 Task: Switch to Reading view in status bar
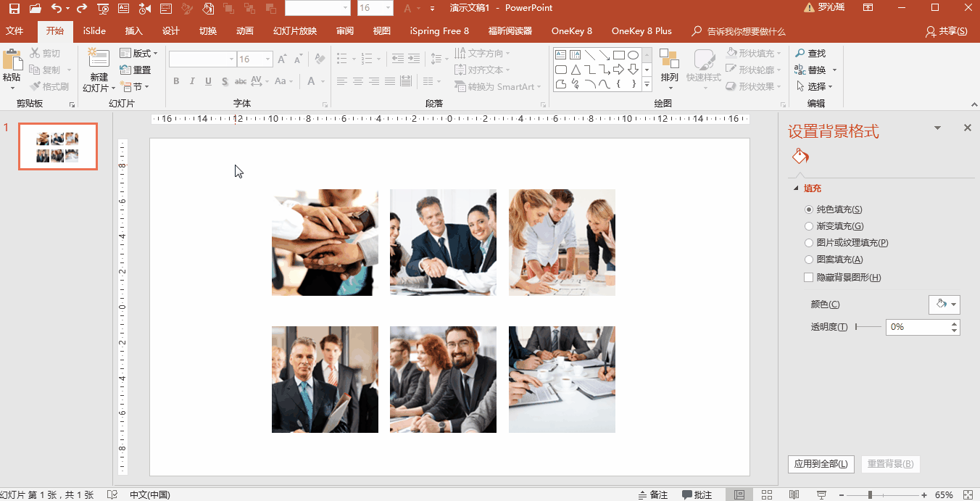tap(794, 494)
